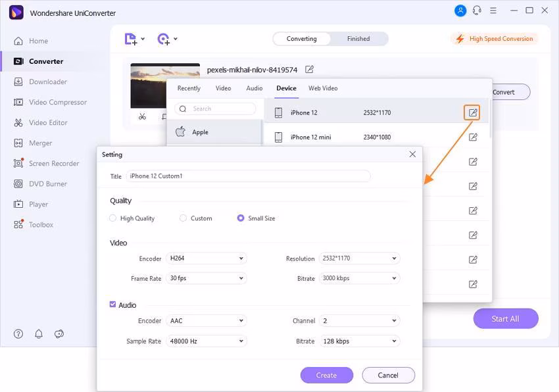Click the Start All button

[506, 319]
